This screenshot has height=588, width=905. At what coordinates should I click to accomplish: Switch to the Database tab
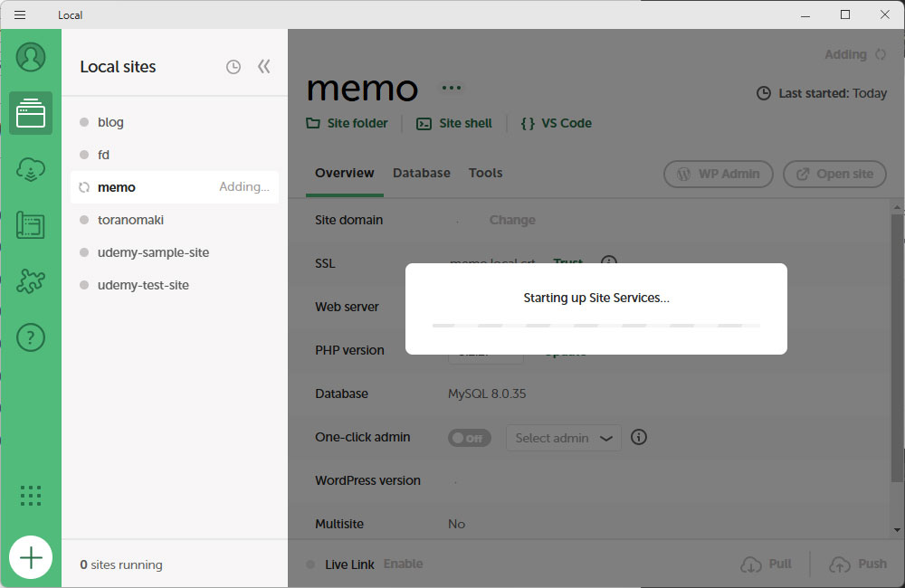click(421, 173)
